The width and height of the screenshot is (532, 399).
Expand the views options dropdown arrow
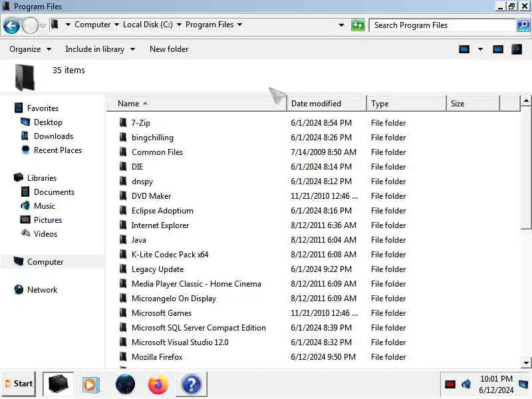click(480, 49)
